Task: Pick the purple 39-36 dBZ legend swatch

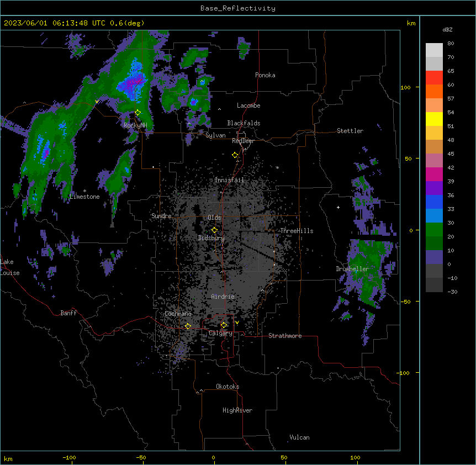Action: 434,188
